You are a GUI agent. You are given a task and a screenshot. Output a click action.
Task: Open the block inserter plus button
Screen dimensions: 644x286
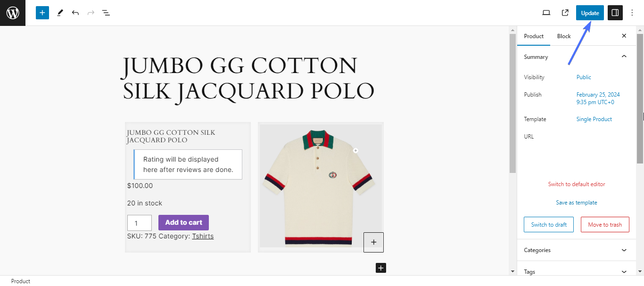point(42,13)
